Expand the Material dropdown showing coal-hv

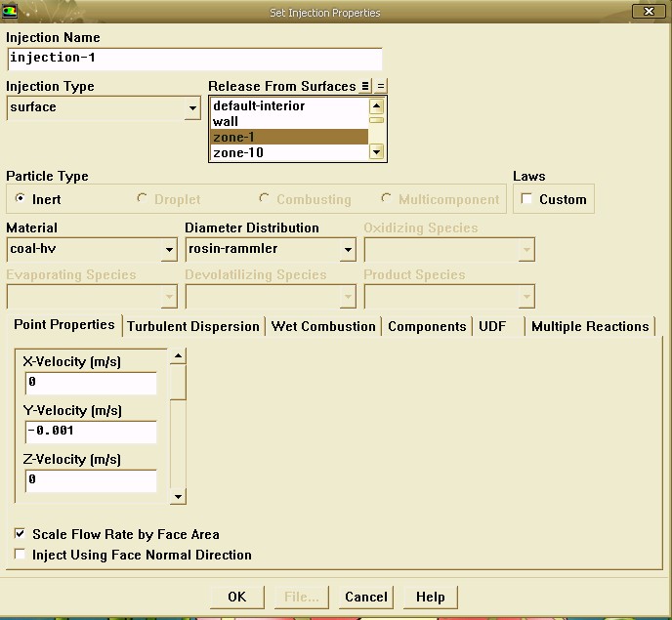(x=169, y=250)
